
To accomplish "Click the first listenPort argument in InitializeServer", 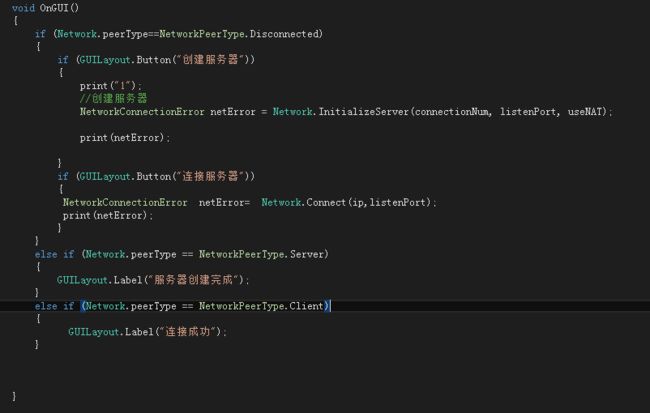I will point(529,112).
